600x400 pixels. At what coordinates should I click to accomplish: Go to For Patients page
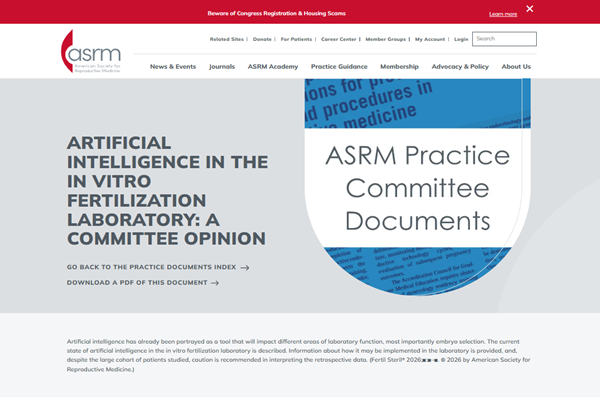tap(296, 39)
